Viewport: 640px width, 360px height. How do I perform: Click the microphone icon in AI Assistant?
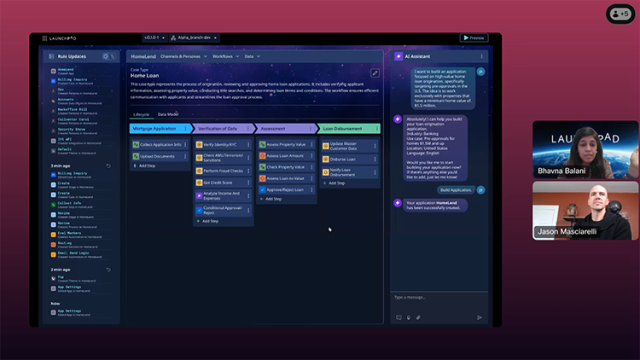pyautogui.click(x=409, y=317)
